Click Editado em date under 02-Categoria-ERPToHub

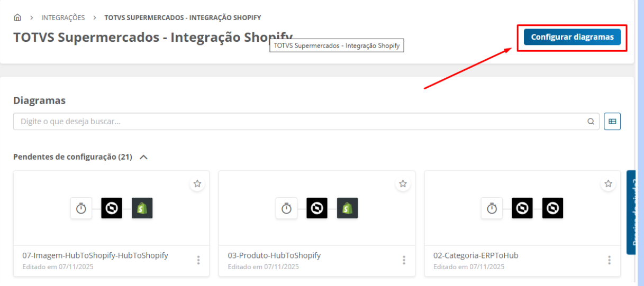(x=469, y=267)
